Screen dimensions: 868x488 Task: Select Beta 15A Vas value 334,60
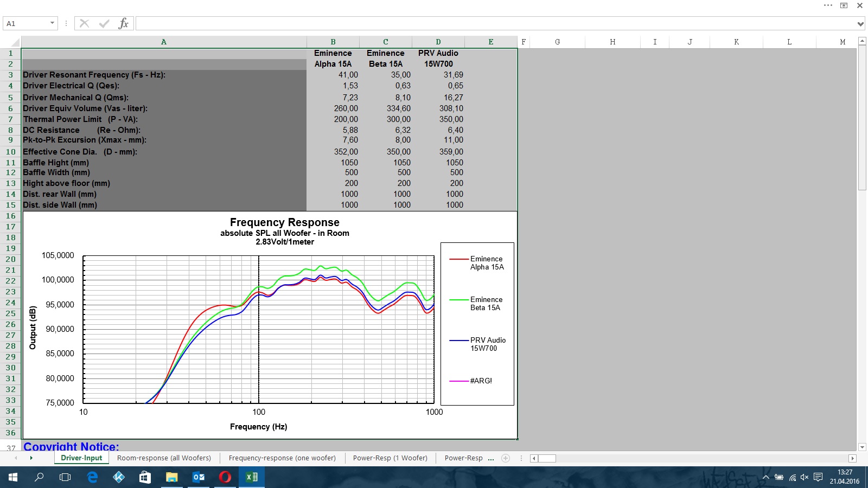pyautogui.click(x=386, y=108)
